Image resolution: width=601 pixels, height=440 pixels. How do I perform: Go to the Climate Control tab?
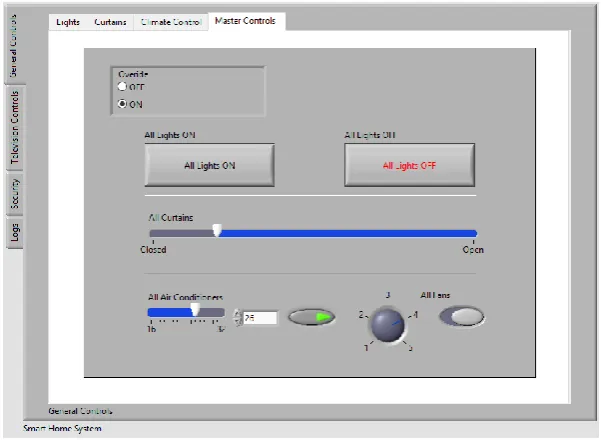(171, 22)
